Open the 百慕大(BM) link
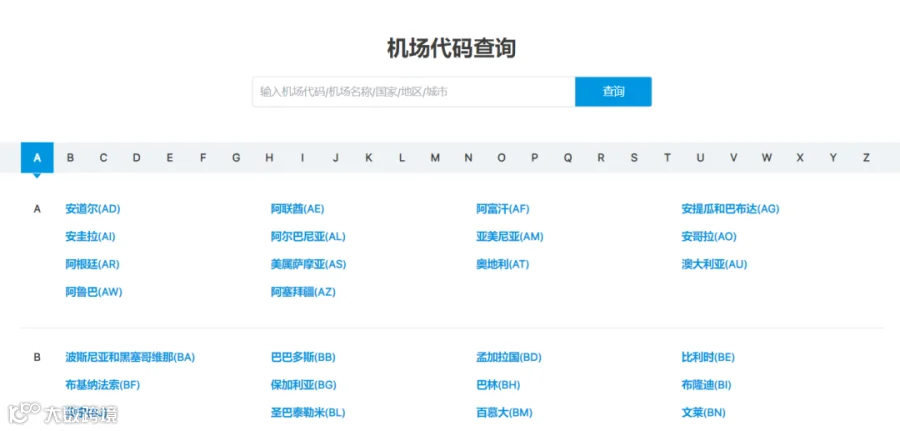This screenshot has height=431, width=900. pyautogui.click(x=505, y=413)
